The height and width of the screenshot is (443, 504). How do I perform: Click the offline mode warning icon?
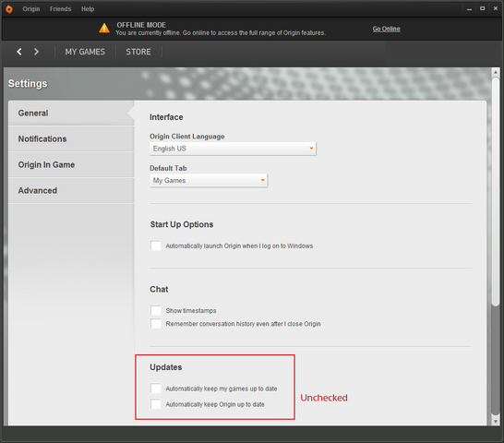click(x=104, y=28)
